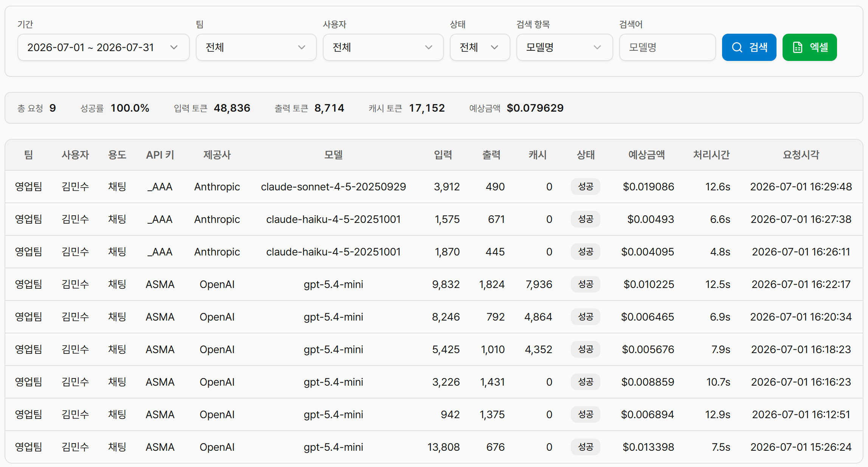Image resolution: width=868 pixels, height=467 pixels.
Task: Click the $0.019086 cost cell
Action: (x=648, y=187)
